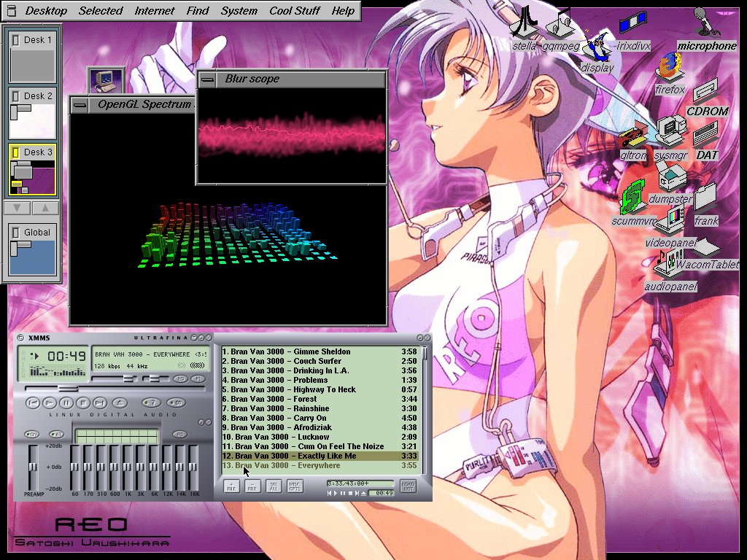This screenshot has width=747, height=560.
Task: Open the stella Atari emulator desktop icon
Action: point(524,28)
